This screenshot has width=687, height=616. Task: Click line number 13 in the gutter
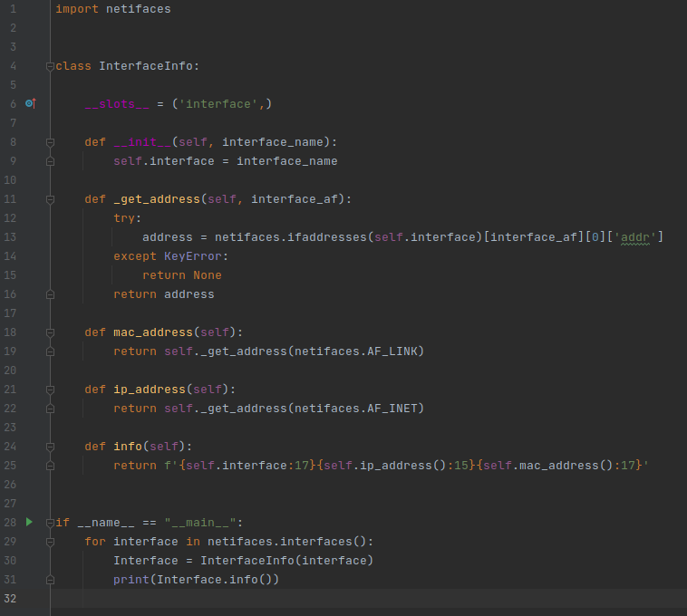click(x=10, y=236)
